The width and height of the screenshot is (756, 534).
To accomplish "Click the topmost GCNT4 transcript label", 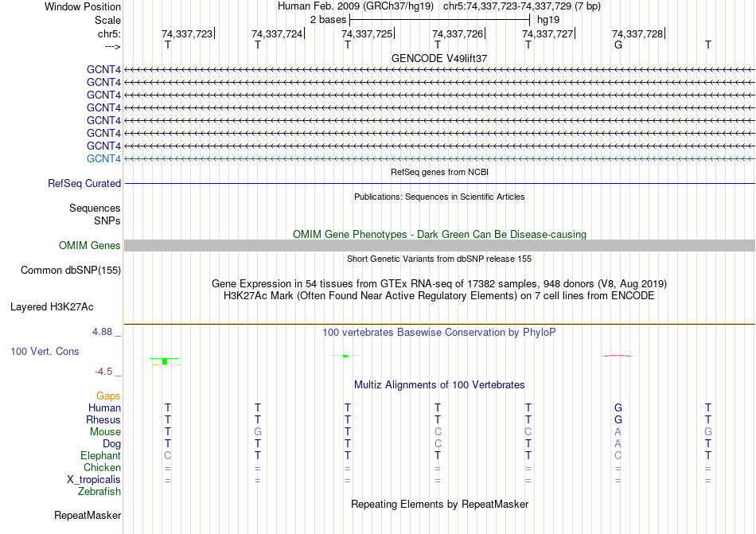I will (103, 69).
